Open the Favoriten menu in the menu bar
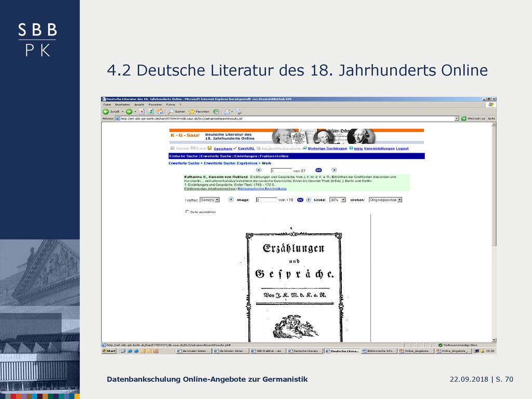The width and height of the screenshot is (532, 399). tap(155, 105)
